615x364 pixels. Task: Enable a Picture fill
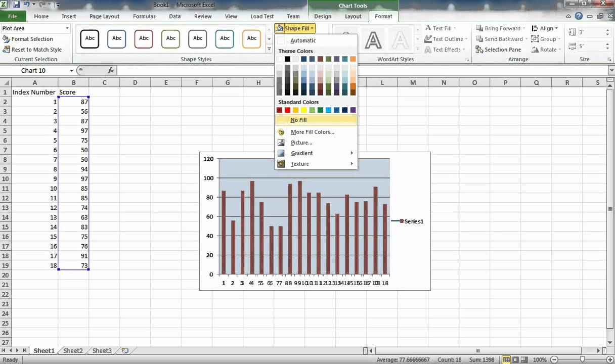301,143
